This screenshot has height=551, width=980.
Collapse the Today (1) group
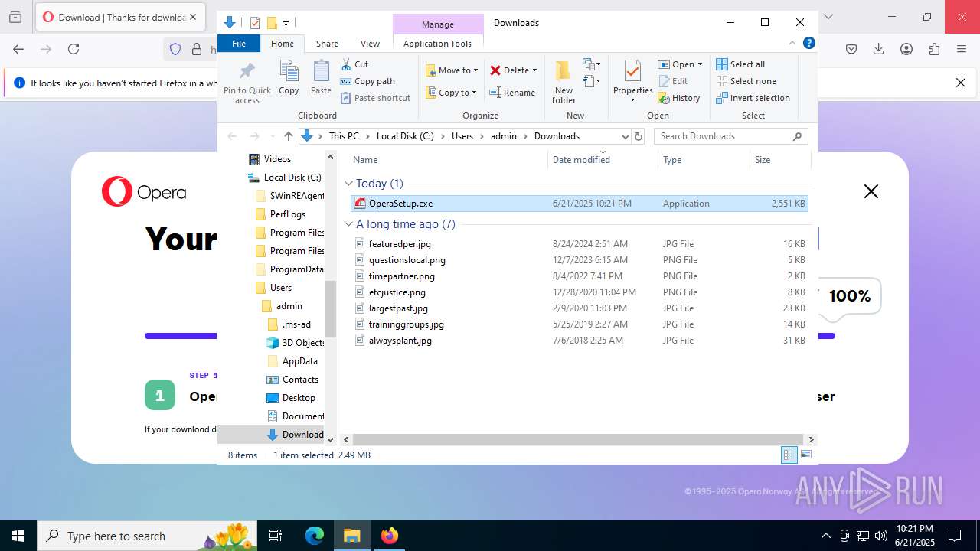(x=348, y=184)
